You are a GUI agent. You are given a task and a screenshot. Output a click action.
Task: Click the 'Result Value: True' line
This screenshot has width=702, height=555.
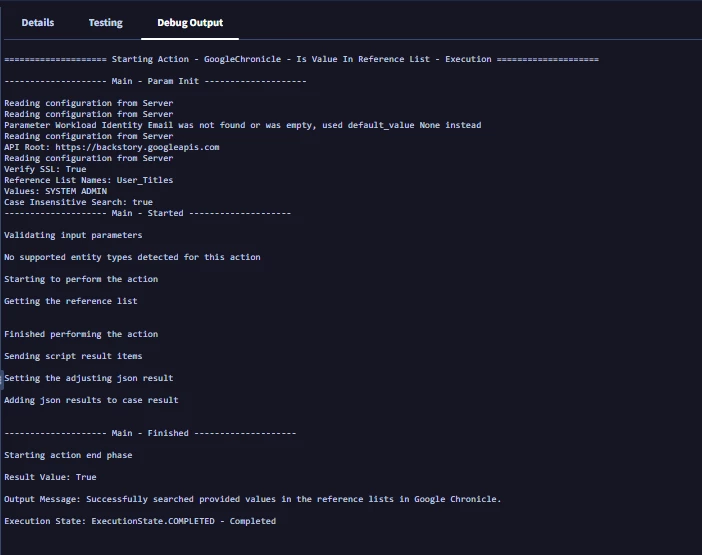[50, 477]
